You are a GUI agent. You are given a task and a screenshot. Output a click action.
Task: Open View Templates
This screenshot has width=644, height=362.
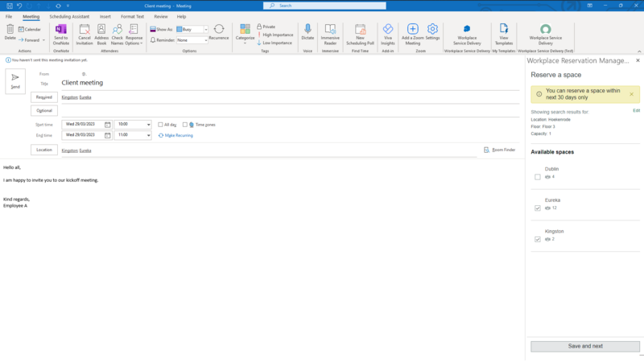click(x=504, y=35)
